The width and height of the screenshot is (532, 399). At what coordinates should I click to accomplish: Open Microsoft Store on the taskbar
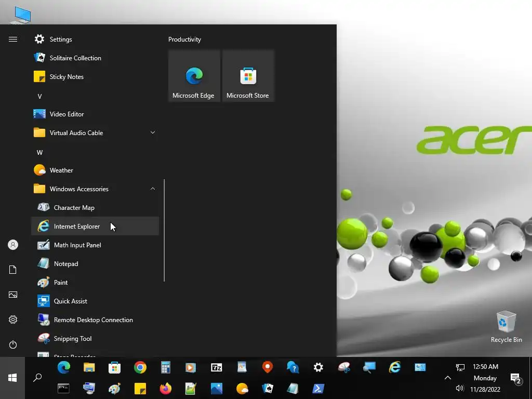point(115,367)
